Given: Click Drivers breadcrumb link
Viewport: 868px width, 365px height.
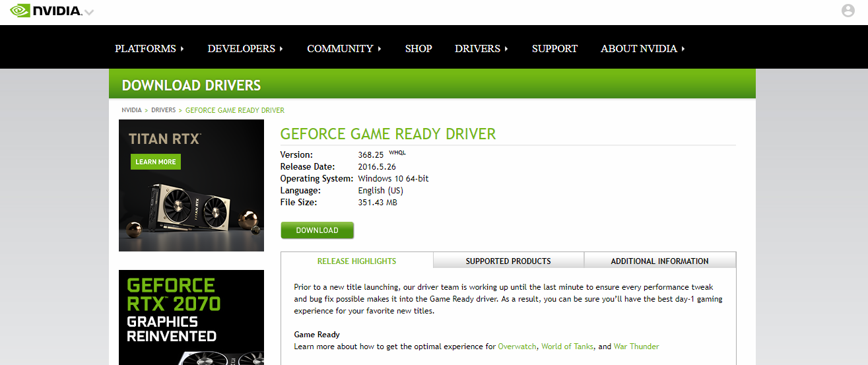Looking at the screenshot, I should [163, 110].
